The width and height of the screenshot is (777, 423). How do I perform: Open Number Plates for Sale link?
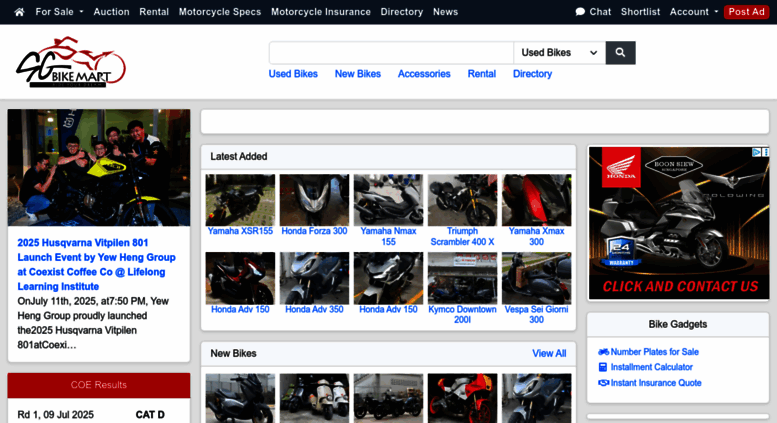click(655, 352)
